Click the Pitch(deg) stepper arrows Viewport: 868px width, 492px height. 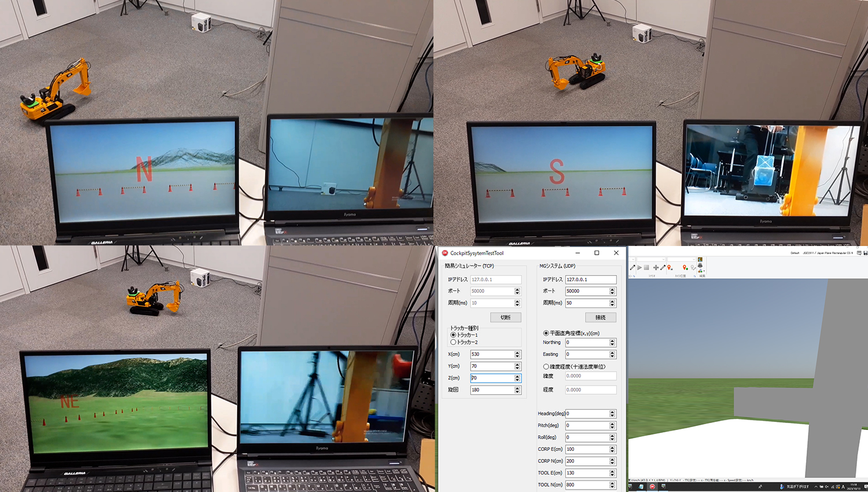612,425
